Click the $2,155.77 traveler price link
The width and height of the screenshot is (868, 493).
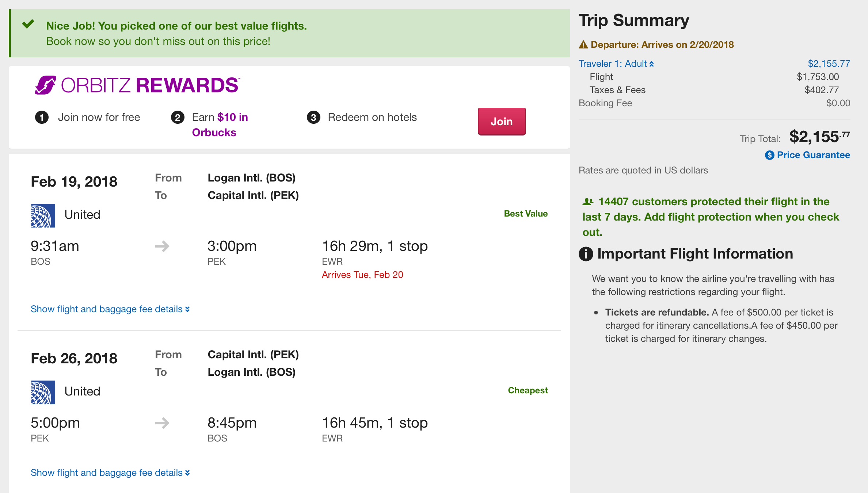pos(829,64)
